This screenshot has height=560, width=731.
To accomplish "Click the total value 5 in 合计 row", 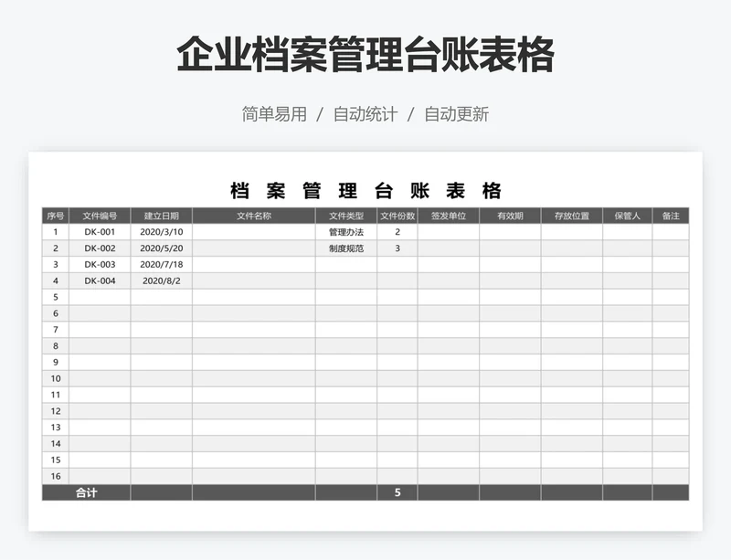I will click(x=397, y=492).
